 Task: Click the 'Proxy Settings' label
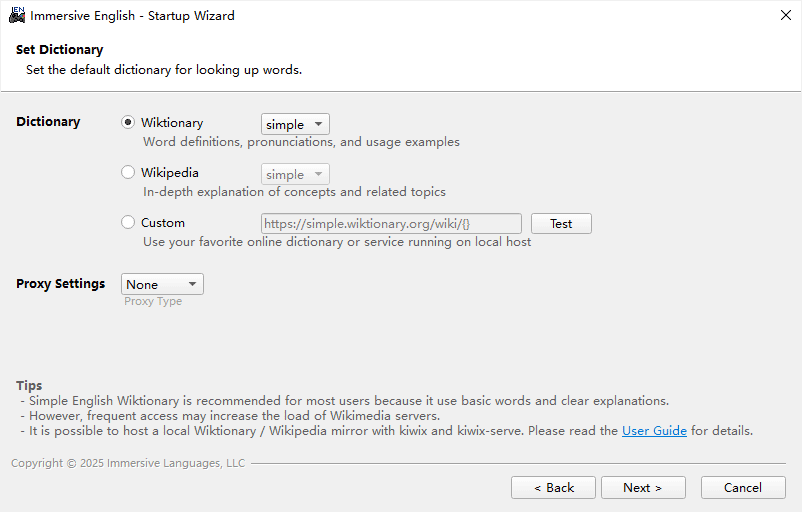click(x=60, y=284)
